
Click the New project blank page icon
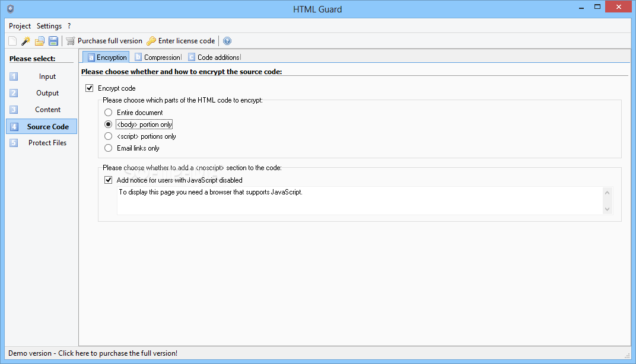[x=12, y=41]
